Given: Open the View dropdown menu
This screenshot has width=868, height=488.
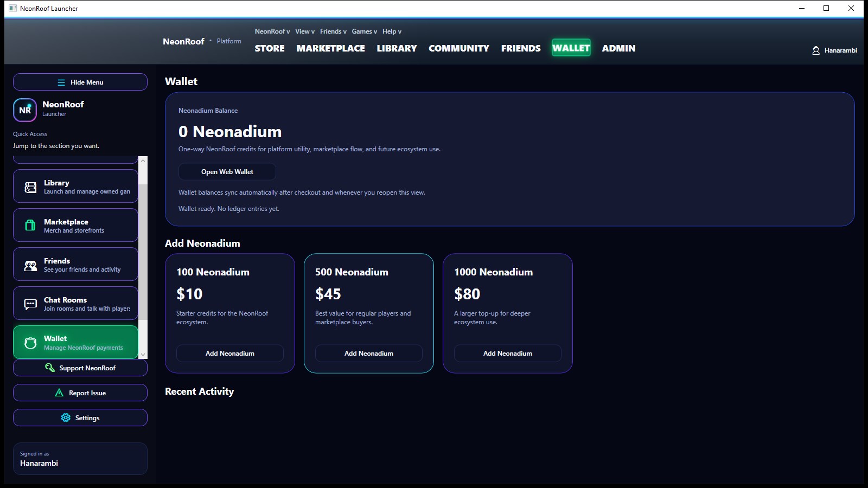Looking at the screenshot, I should [x=305, y=31].
